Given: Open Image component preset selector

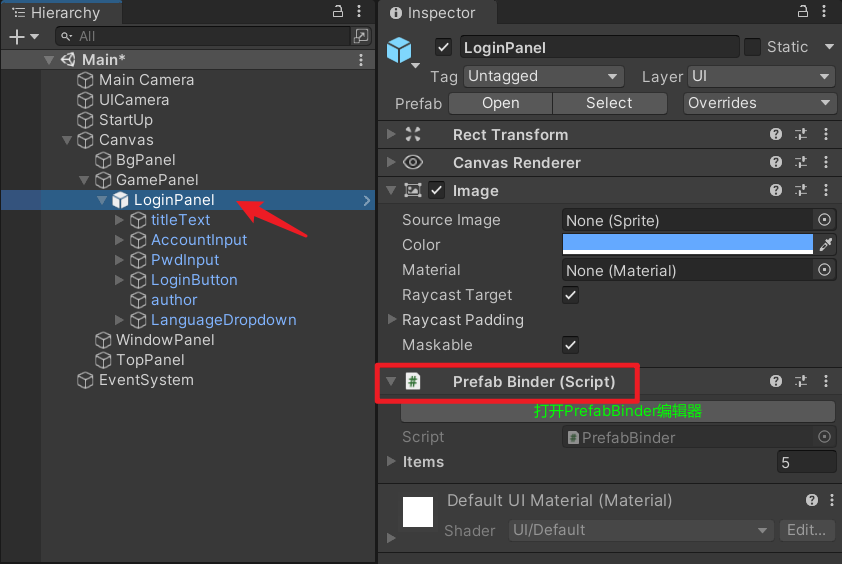Looking at the screenshot, I should 801,190.
